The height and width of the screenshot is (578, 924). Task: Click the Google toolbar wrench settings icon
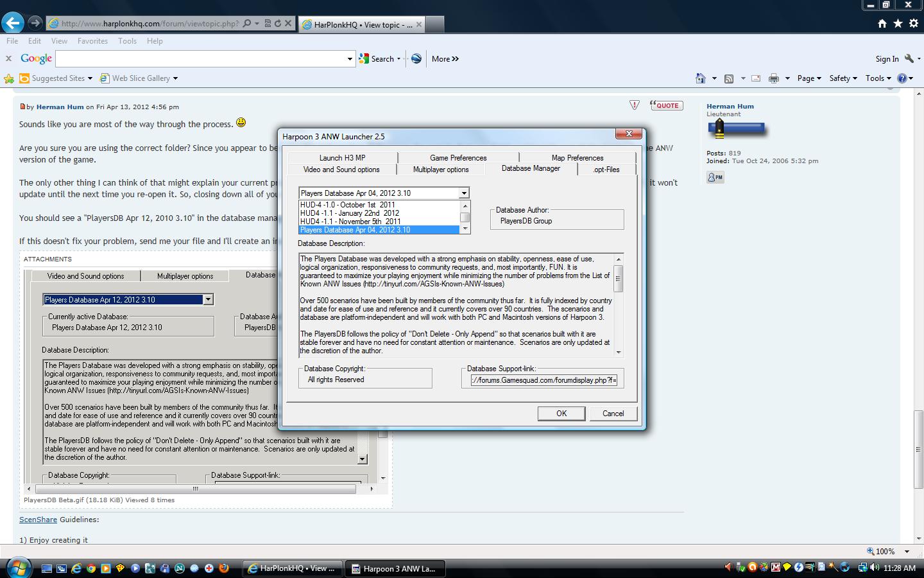coord(909,58)
